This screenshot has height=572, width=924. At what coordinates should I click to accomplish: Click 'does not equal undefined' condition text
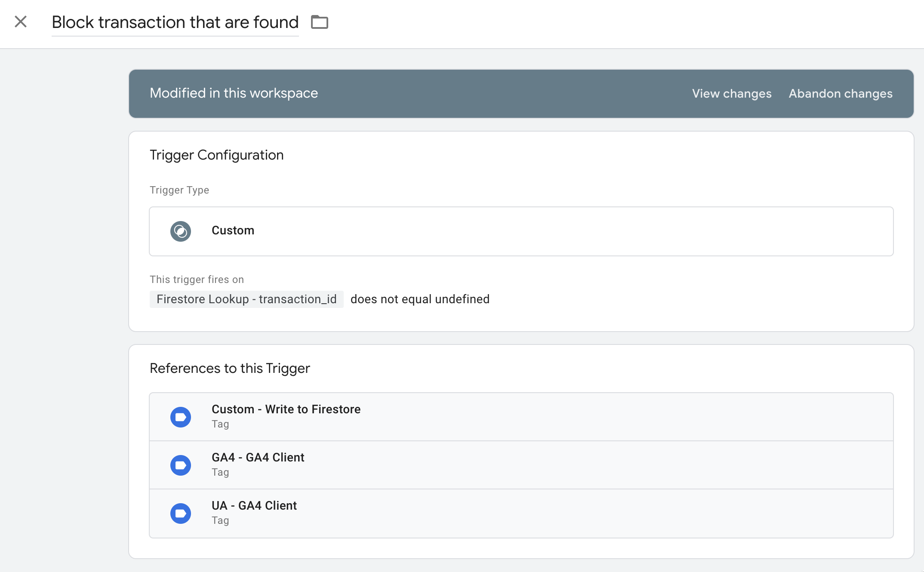pos(420,299)
